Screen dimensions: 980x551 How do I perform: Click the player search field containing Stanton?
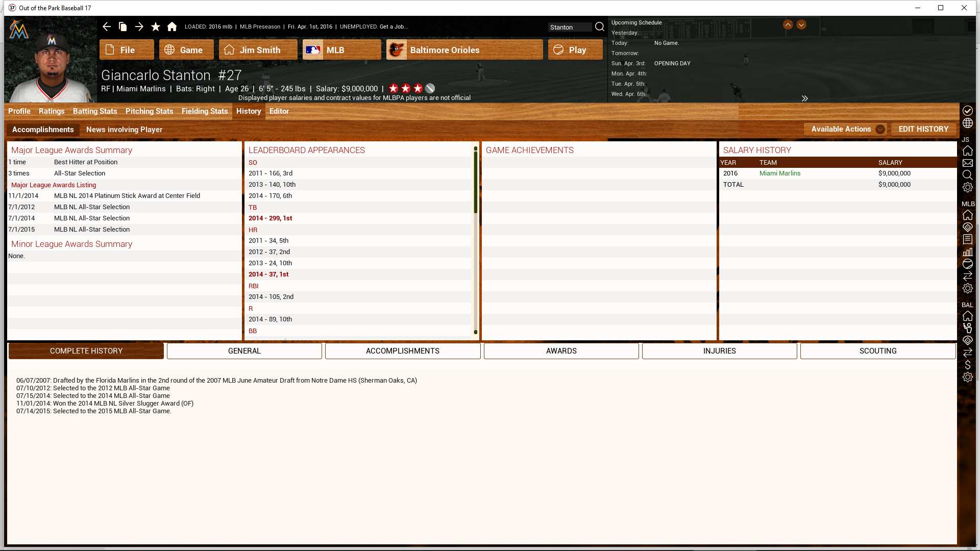[x=570, y=27]
